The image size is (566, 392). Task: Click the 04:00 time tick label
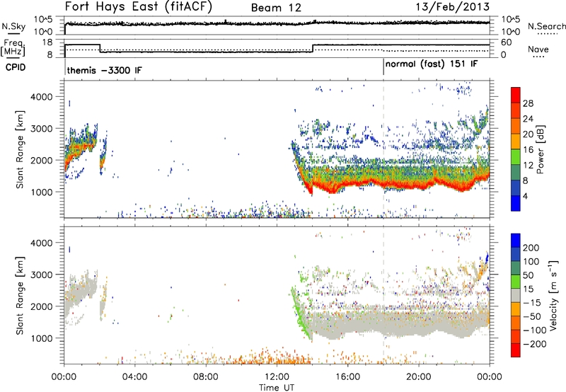pos(134,377)
